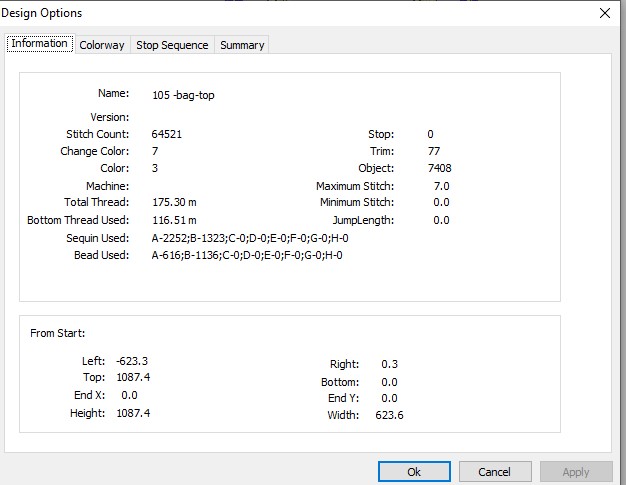
Task: Click the greyed-out Apply button
Action: point(576,472)
